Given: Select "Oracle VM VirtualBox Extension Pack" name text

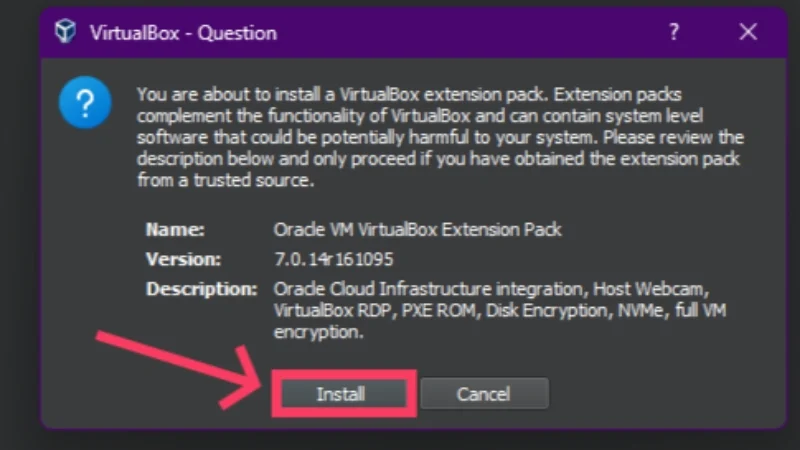Looking at the screenshot, I should (417, 229).
